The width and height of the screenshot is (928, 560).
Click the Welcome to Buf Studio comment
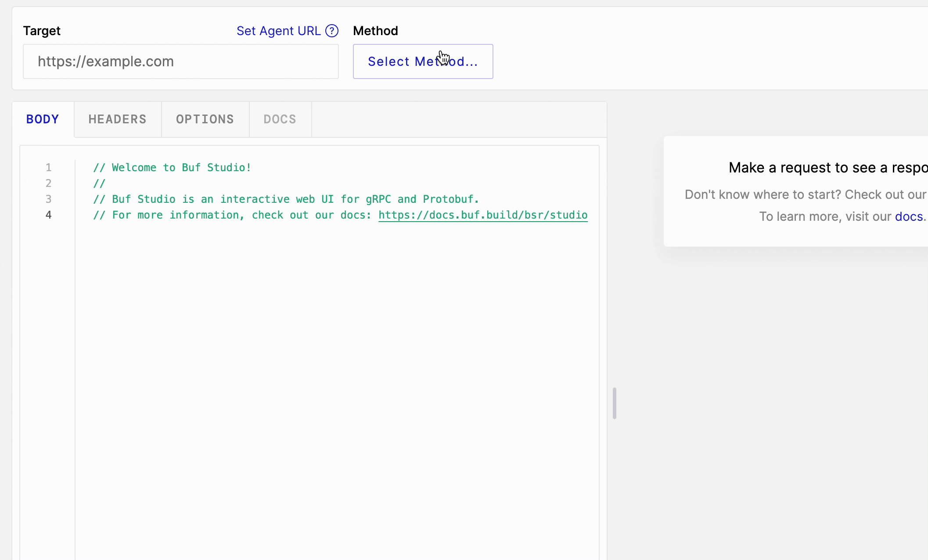(x=172, y=167)
